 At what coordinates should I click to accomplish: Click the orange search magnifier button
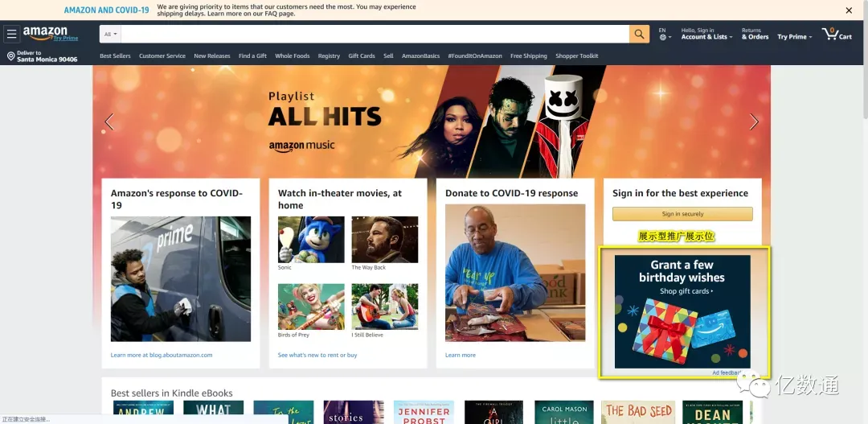pos(639,34)
